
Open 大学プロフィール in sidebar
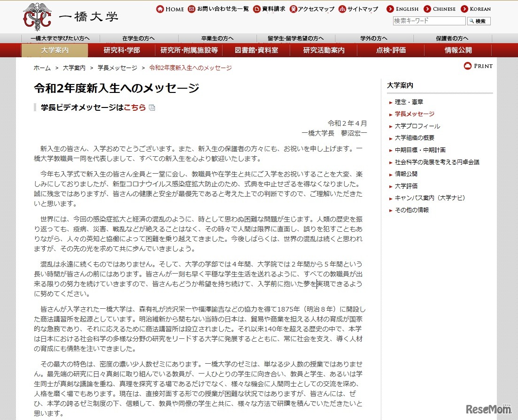[x=417, y=126]
